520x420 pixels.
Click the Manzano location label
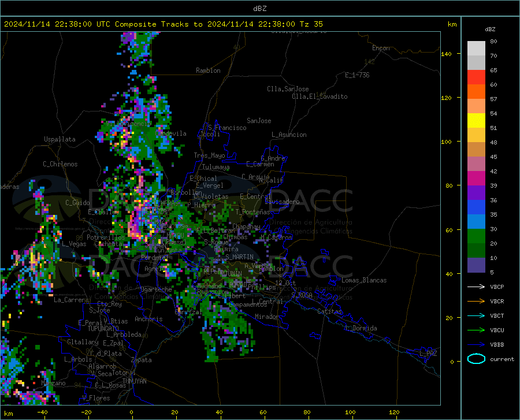click(x=53, y=383)
